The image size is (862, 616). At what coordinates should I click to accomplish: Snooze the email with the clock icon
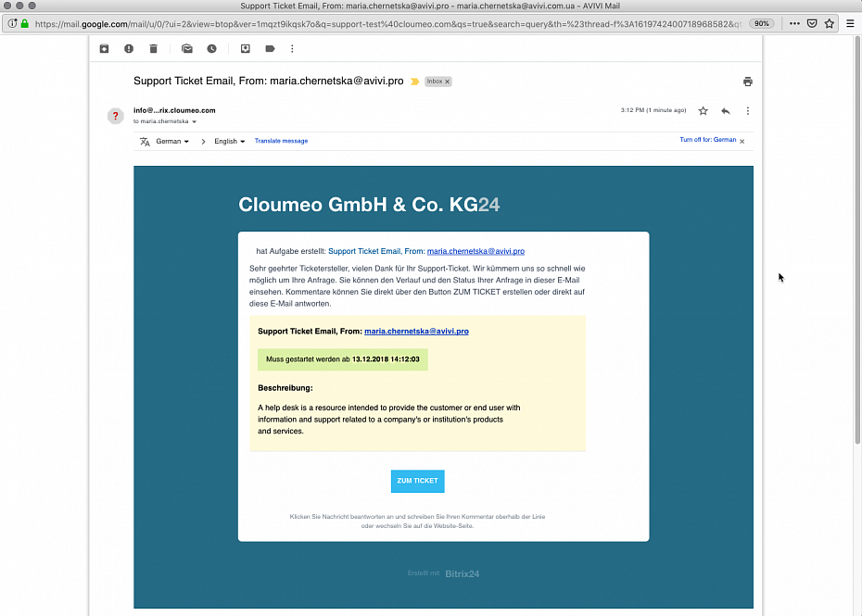pos(211,49)
